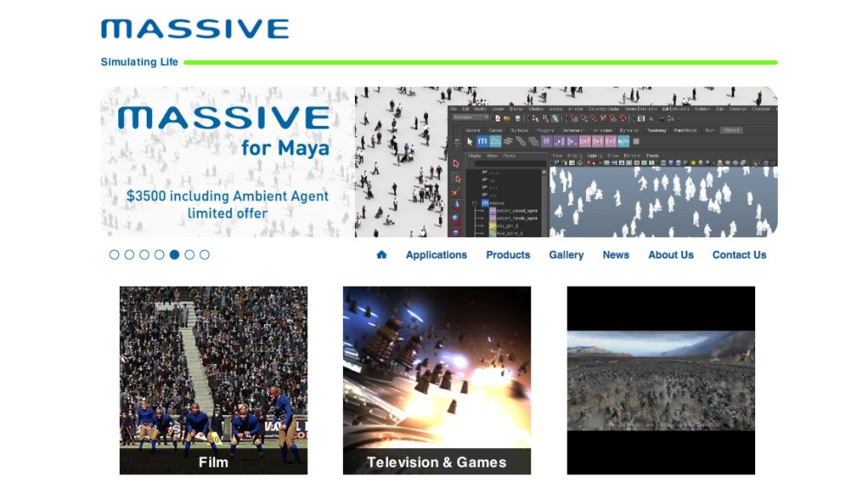Open the Film thumbnail
The height and width of the screenshot is (489, 868).
click(x=214, y=380)
